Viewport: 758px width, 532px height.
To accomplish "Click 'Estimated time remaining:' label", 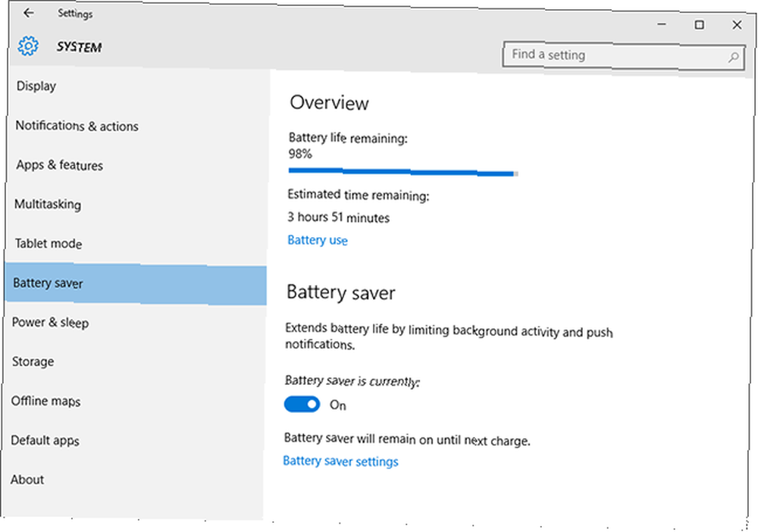I will (x=359, y=195).
